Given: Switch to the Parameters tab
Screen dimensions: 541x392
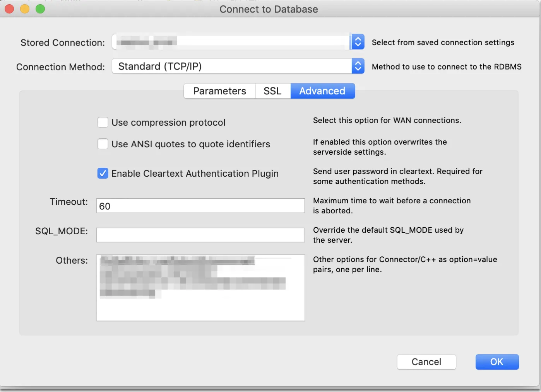Looking at the screenshot, I should coord(219,91).
